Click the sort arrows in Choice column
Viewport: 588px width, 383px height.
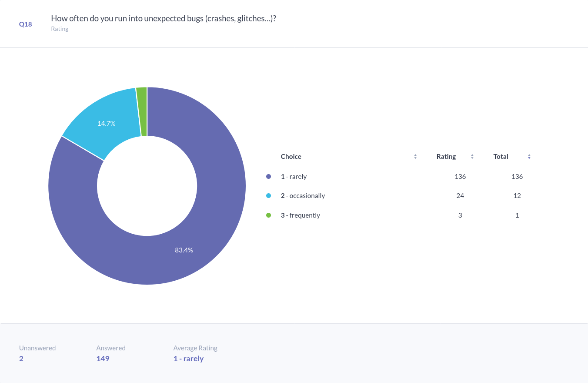coord(415,157)
